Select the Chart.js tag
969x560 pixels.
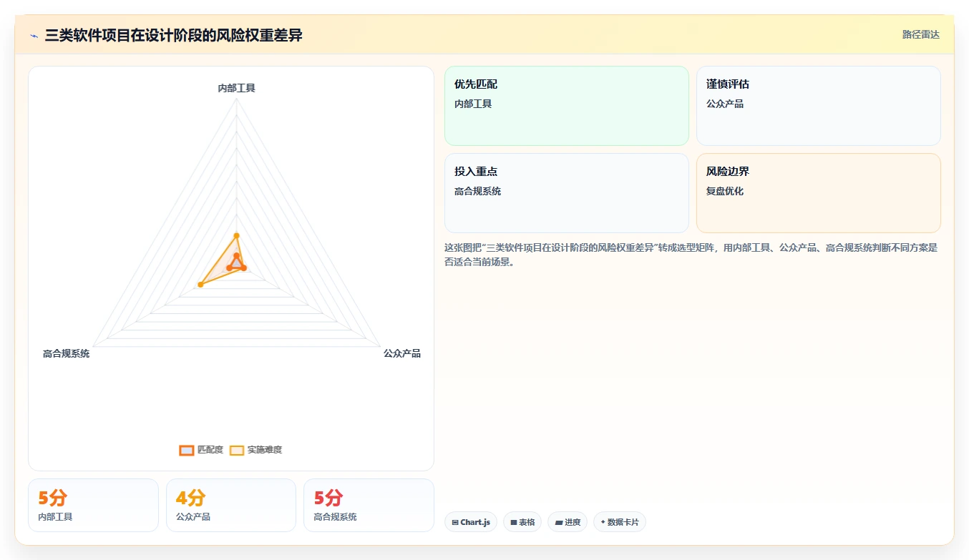[x=470, y=522]
